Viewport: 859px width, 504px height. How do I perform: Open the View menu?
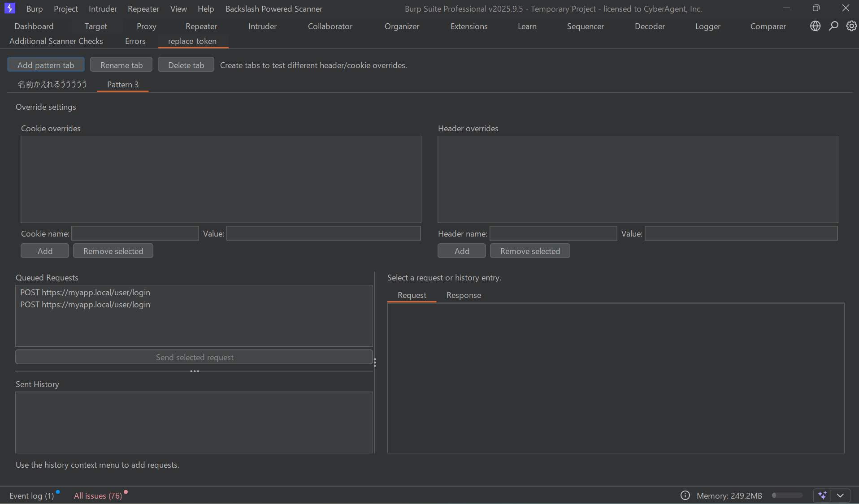pos(178,9)
